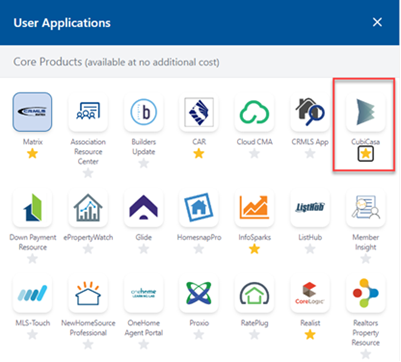Image resolution: width=401 pixels, height=362 pixels.
Task: Favorite ePropertyWatch with its star
Action: tap(88, 249)
